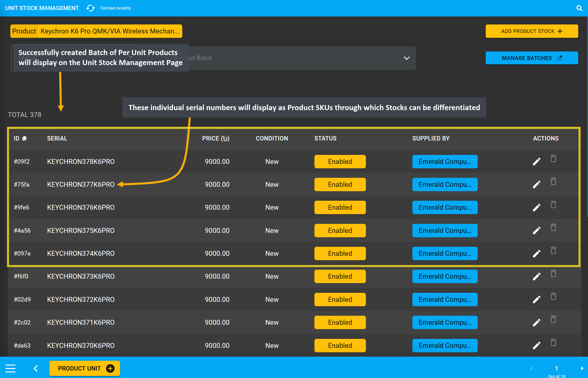Edit the KEYCHRON378K6PRO unit row
The image size is (588, 378).
(x=537, y=162)
